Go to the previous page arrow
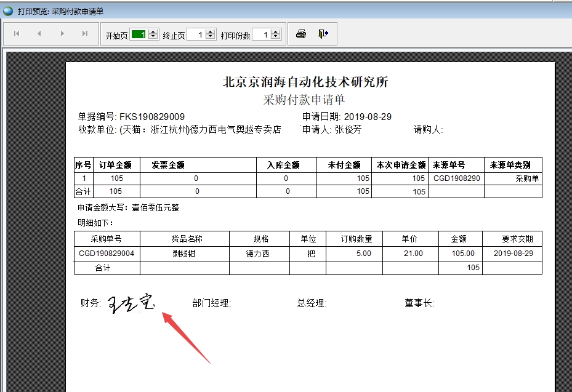 tap(39, 34)
